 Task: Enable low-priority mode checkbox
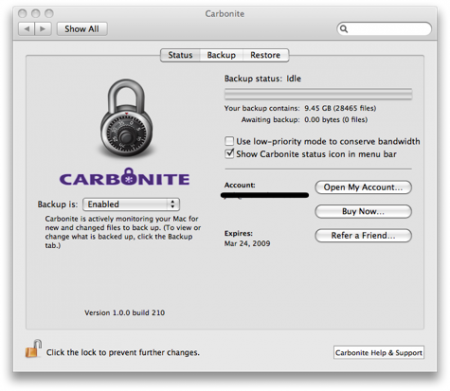tap(229, 141)
